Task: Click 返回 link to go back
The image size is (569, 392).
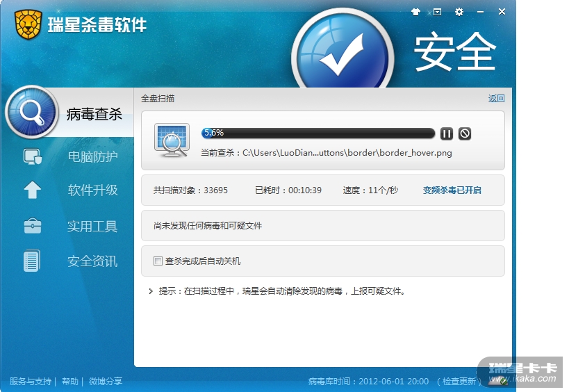Action: 496,99
